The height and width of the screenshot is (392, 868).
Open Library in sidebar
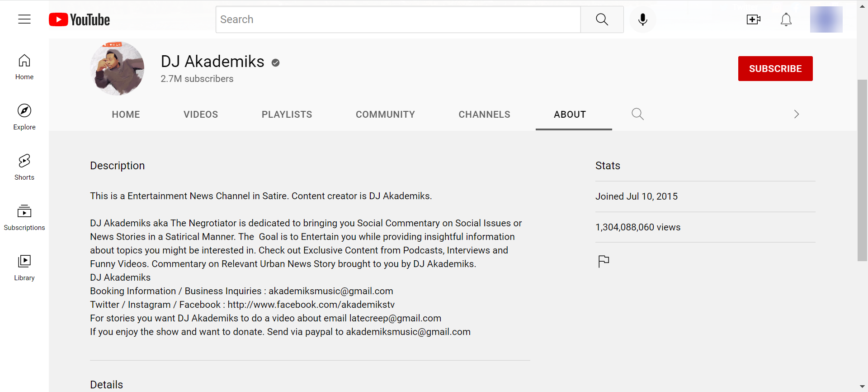(x=24, y=268)
